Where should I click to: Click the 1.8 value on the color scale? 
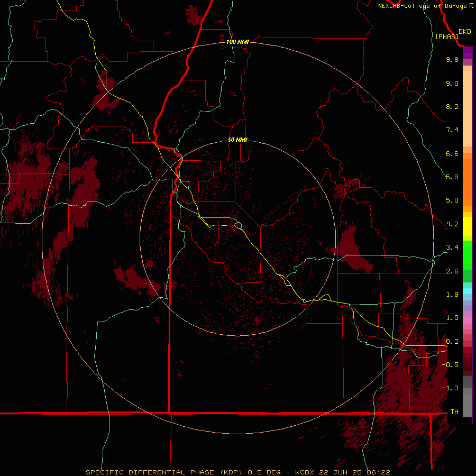tap(452, 295)
